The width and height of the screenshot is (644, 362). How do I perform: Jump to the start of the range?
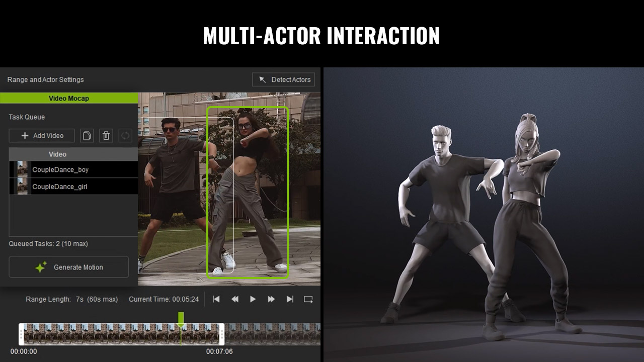click(x=216, y=299)
